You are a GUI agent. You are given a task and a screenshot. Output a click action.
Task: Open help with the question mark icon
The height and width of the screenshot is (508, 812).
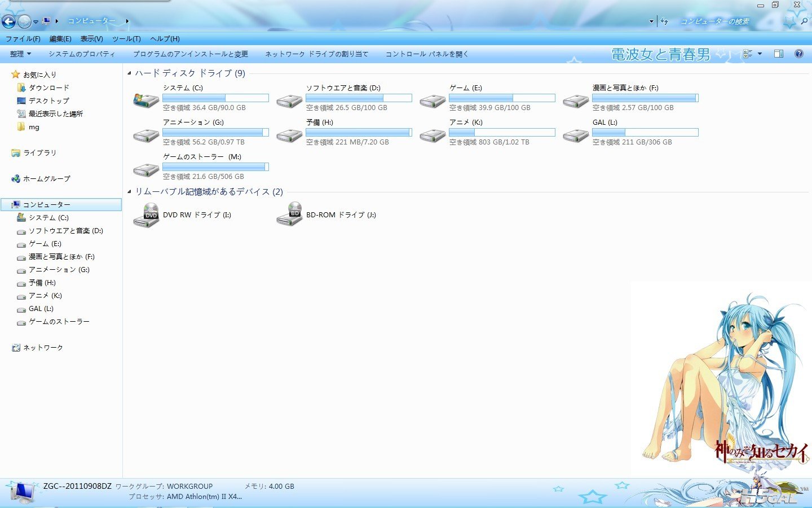(798, 54)
